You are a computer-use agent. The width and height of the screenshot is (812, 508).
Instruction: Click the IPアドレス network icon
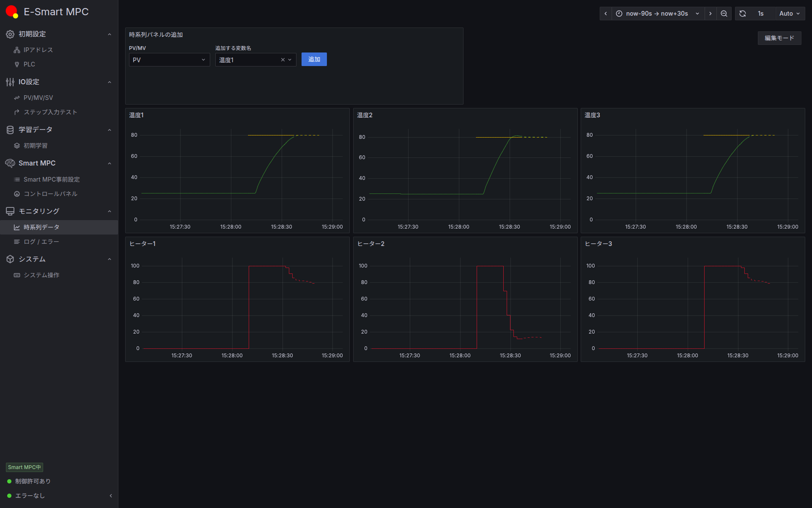pyautogui.click(x=17, y=50)
